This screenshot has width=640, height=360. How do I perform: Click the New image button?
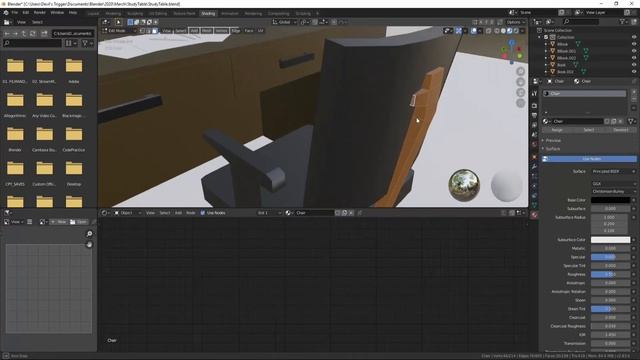click(x=58, y=222)
